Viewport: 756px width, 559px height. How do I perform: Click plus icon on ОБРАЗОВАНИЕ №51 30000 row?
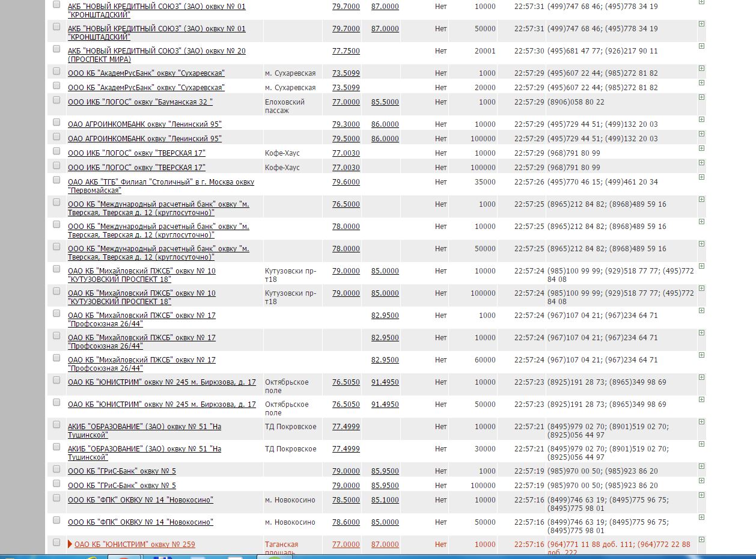[x=701, y=444]
